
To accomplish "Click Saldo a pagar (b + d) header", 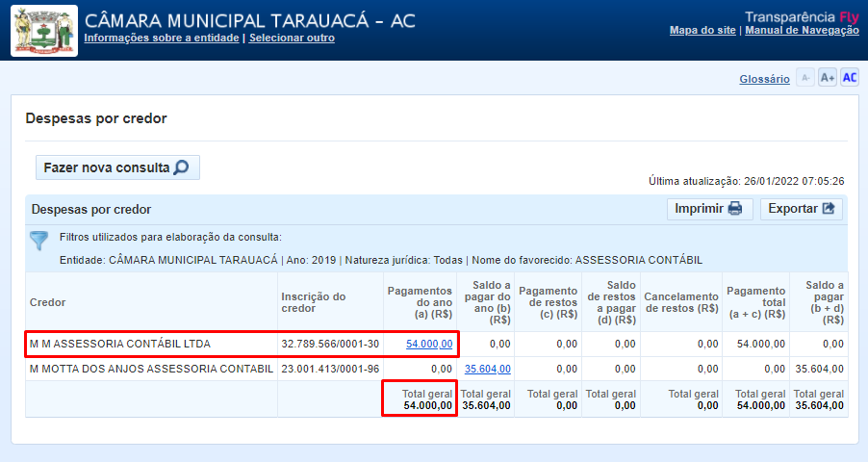I will [x=819, y=302].
